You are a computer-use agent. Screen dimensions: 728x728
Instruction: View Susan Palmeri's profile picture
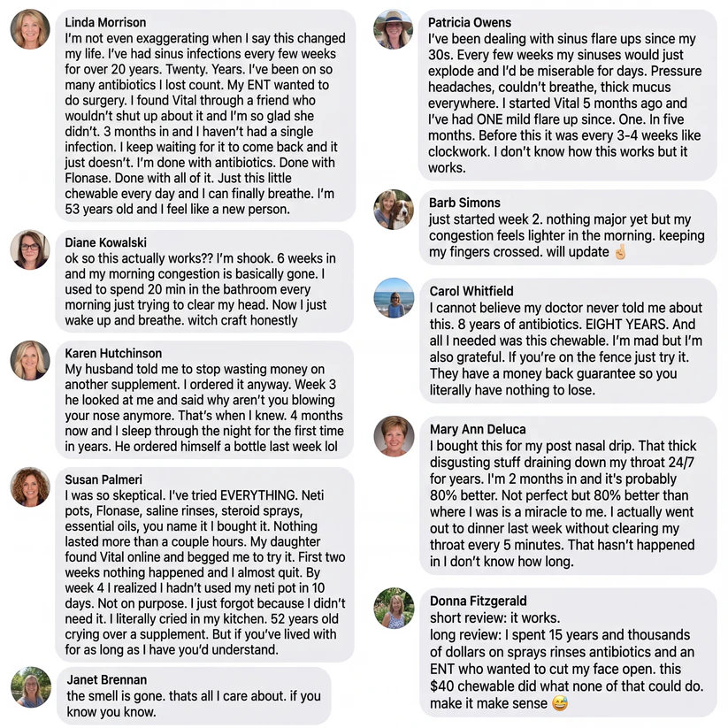point(30,487)
